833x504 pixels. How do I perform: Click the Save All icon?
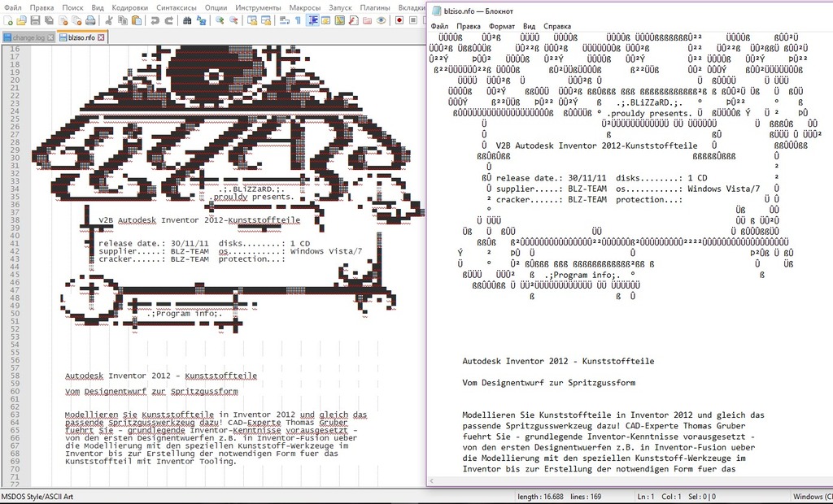coord(50,20)
